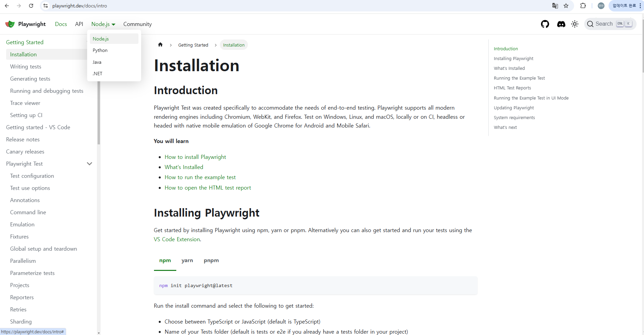Click the Playwright logo in navbar
Image resolution: width=644 pixels, height=335 pixels.
point(10,24)
